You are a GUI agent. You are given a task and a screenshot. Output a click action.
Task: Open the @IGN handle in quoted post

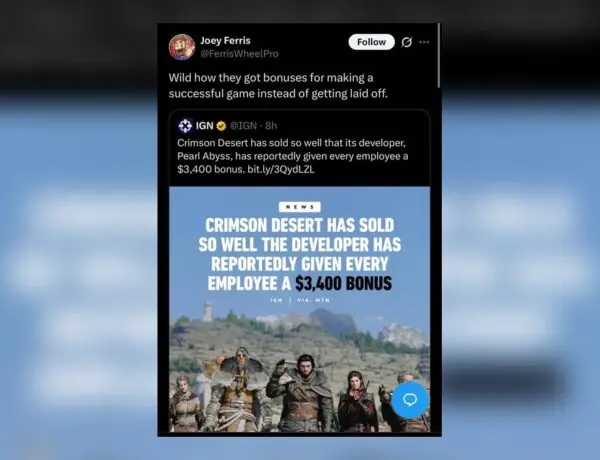[243, 126]
